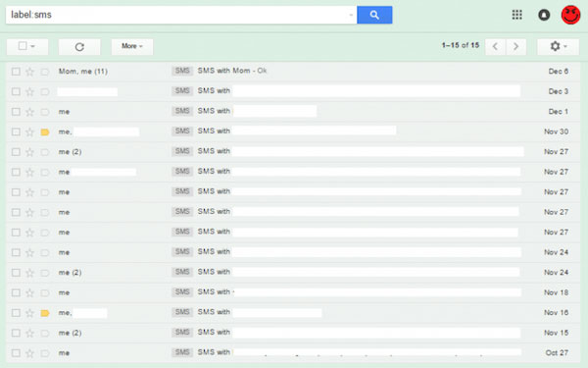Open the conversation dated Dec 3
The width and height of the screenshot is (588, 368).
click(x=293, y=91)
